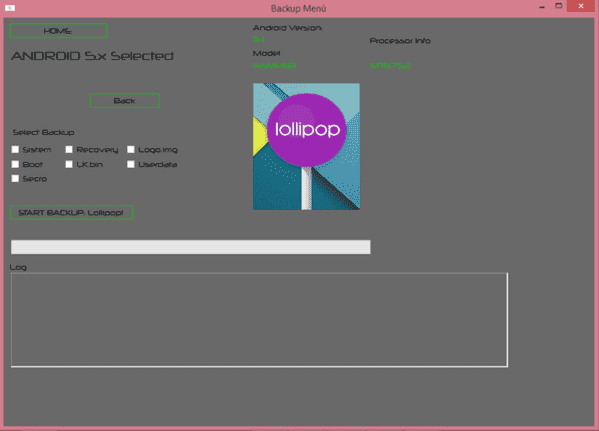This screenshot has width=599, height=431.
Task: Click the 'Select Backup' label
Action: click(44, 132)
